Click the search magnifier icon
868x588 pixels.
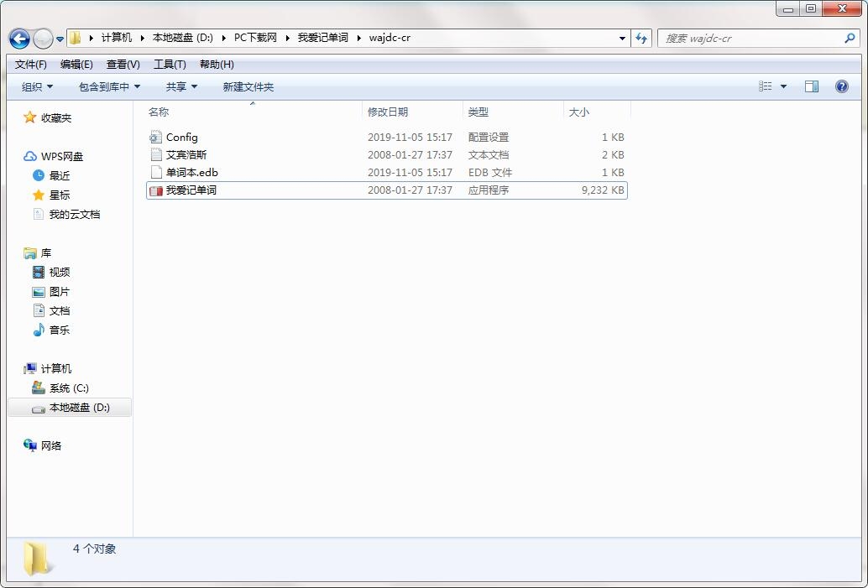coord(850,39)
